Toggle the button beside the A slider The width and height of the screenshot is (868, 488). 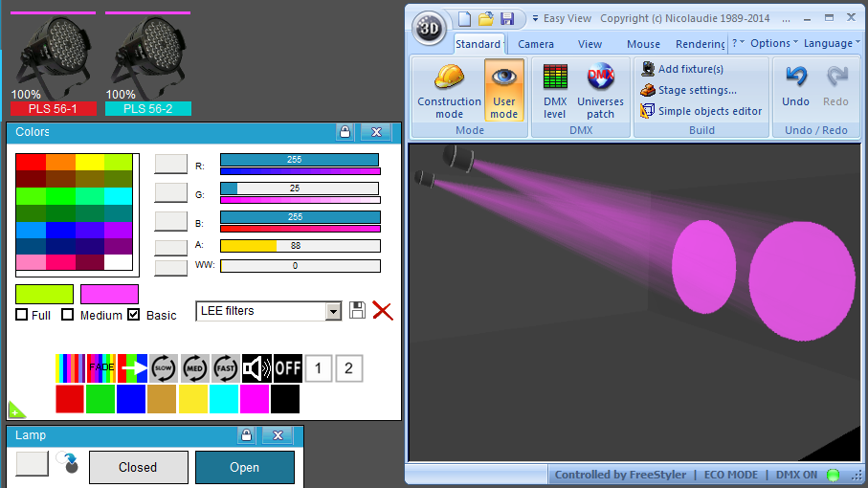[170, 247]
